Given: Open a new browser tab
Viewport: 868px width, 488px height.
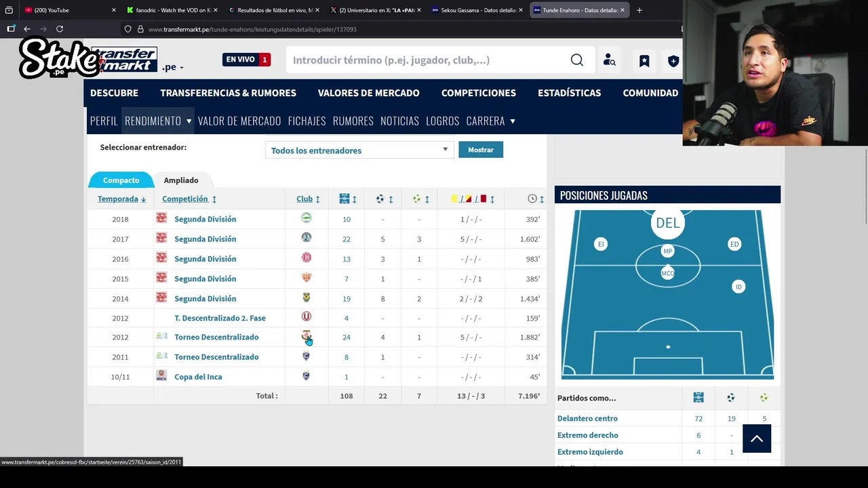Looking at the screenshot, I should click(639, 10).
